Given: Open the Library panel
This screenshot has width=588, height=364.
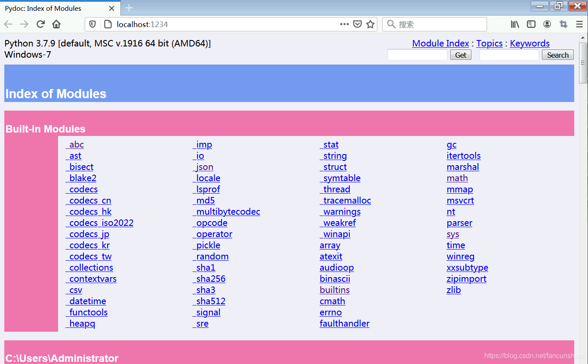Looking at the screenshot, I should click(x=515, y=25).
